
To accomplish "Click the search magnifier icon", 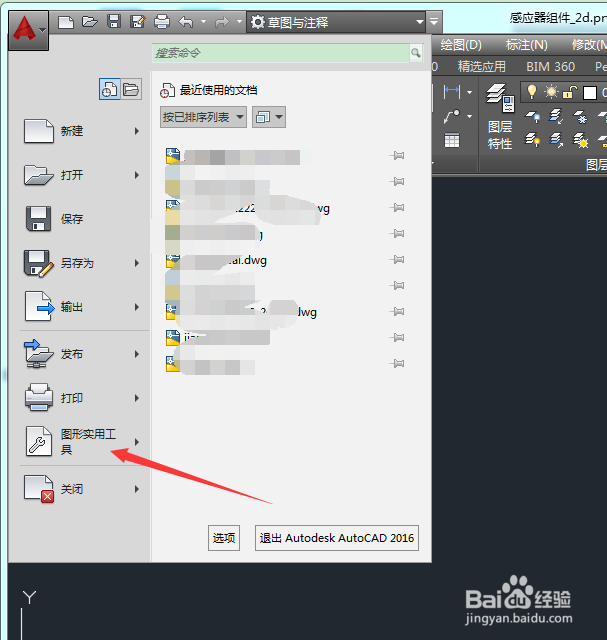I will (x=416, y=53).
